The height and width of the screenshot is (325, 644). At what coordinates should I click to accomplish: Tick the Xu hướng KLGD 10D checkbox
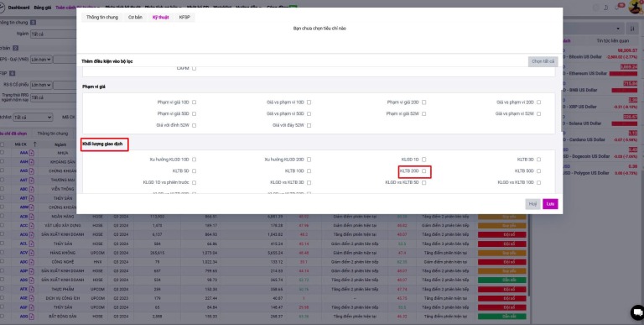click(x=194, y=160)
